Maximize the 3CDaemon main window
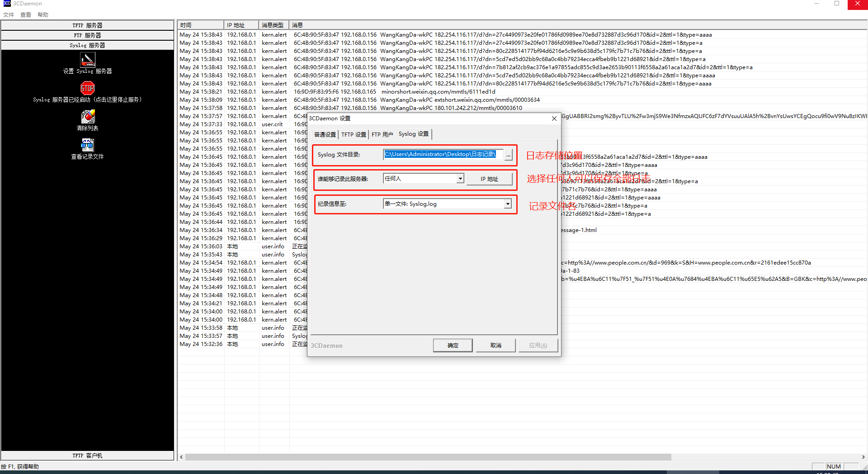 click(837, 4)
